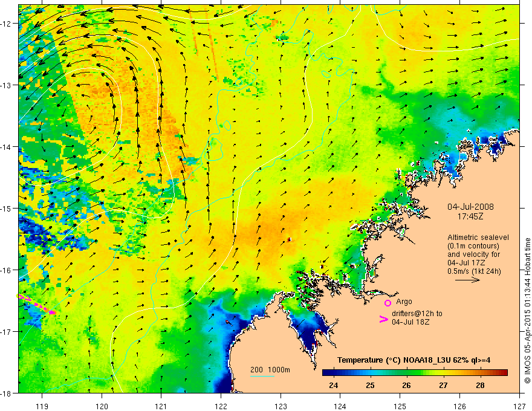Click the time label 17:45Z
532x411 pixels.
click(470, 216)
